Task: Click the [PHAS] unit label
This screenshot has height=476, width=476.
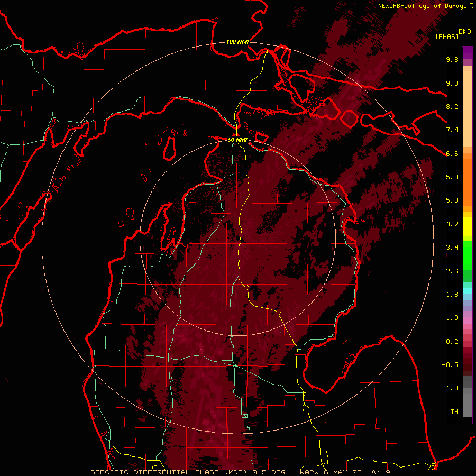Action: 447,36
